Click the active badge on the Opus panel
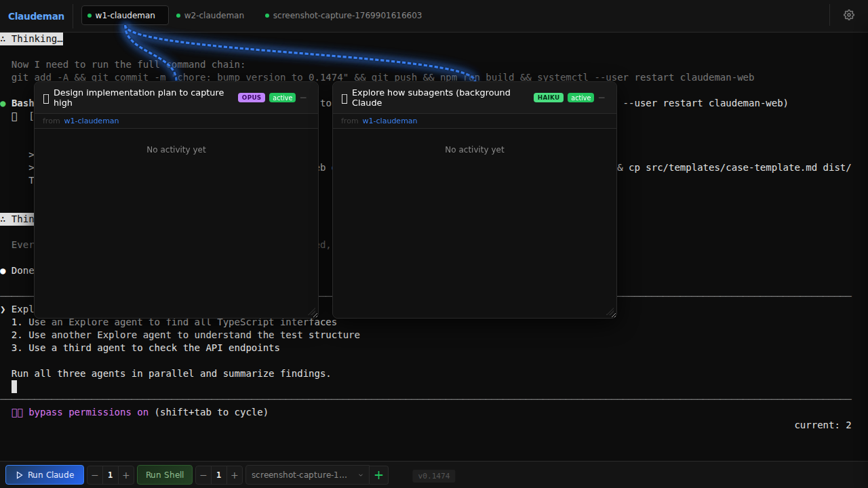868x488 pixels. coord(283,98)
